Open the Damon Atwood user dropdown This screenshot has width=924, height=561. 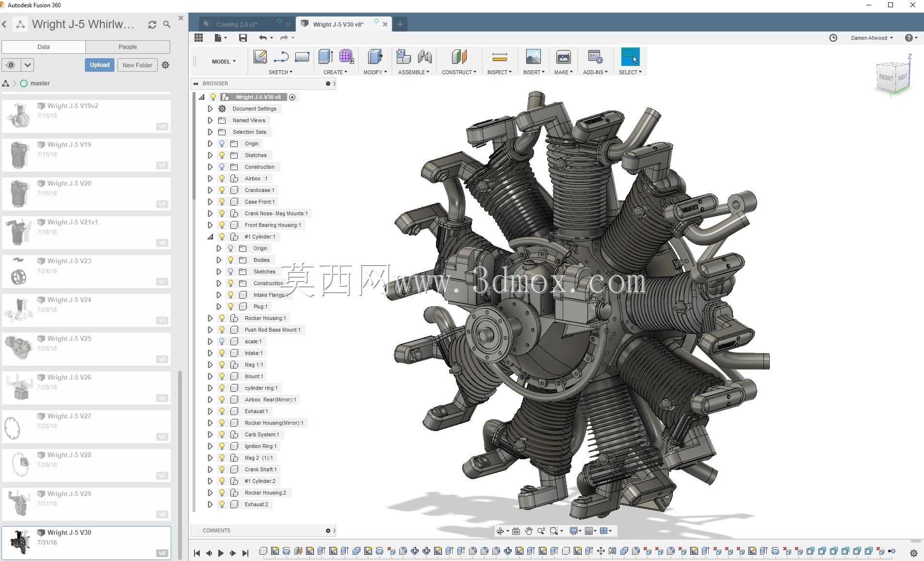tap(872, 38)
